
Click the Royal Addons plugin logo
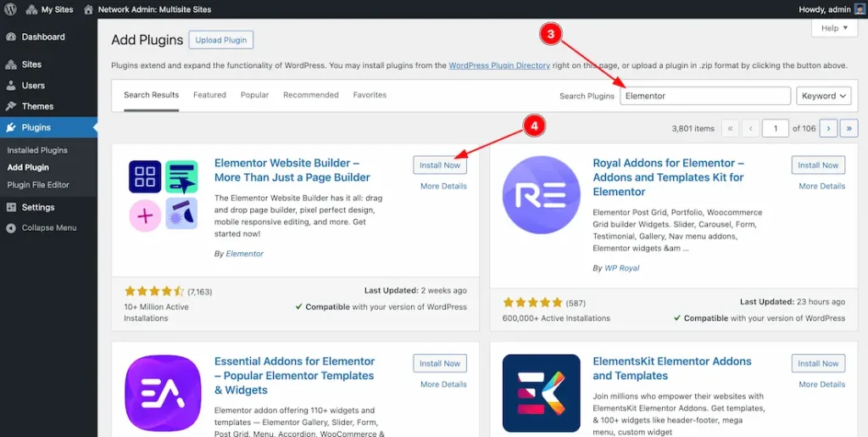click(x=541, y=195)
